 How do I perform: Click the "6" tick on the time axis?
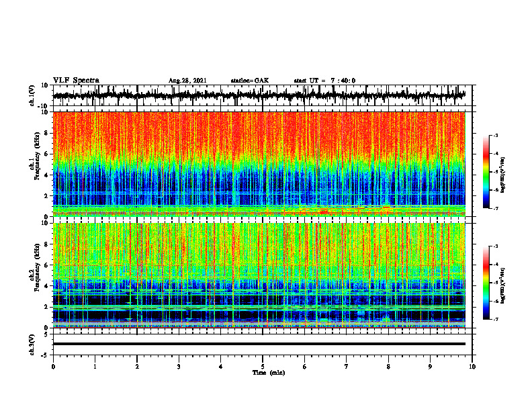click(305, 367)
